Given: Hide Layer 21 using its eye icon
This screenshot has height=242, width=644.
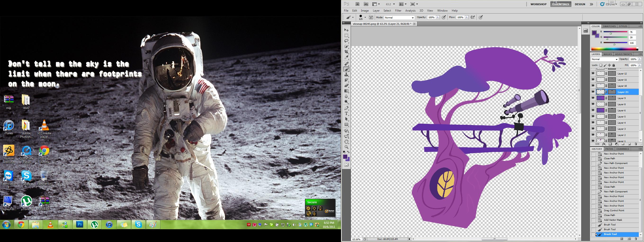Looking at the screenshot, I should 593,92.
